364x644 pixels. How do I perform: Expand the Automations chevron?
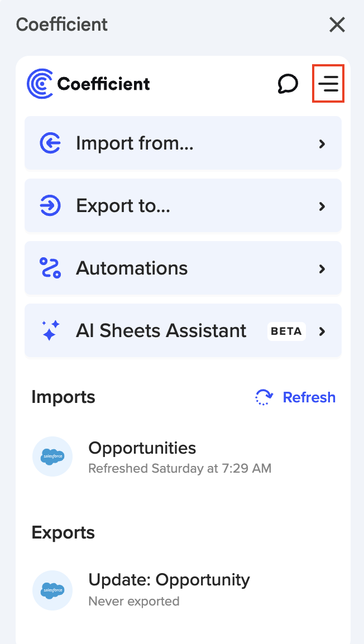[322, 269]
